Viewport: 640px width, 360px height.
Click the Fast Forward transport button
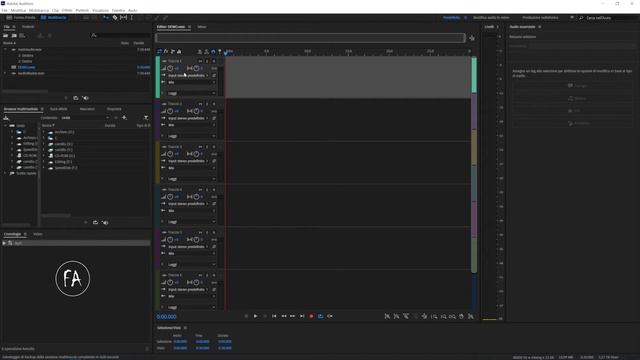tap(293, 316)
